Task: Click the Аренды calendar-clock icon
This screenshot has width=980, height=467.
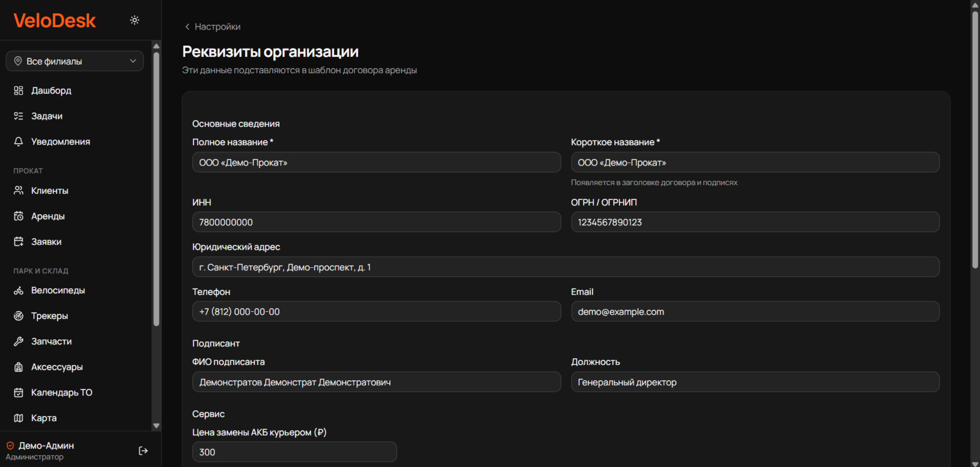Action: pyautogui.click(x=18, y=216)
